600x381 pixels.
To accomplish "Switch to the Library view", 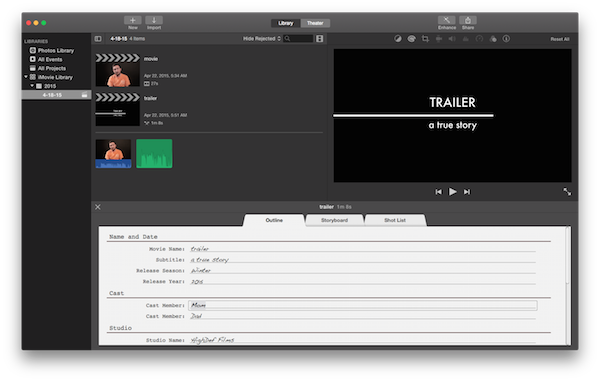I will click(x=285, y=23).
